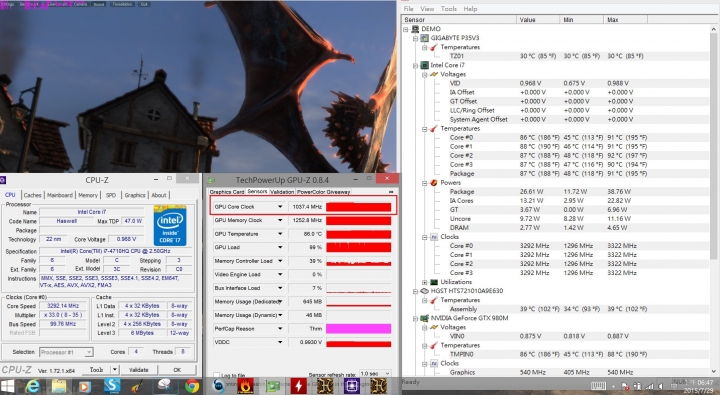720x395 pixels.
Task: Open the File menu in HWMonitor
Action: [408, 9]
